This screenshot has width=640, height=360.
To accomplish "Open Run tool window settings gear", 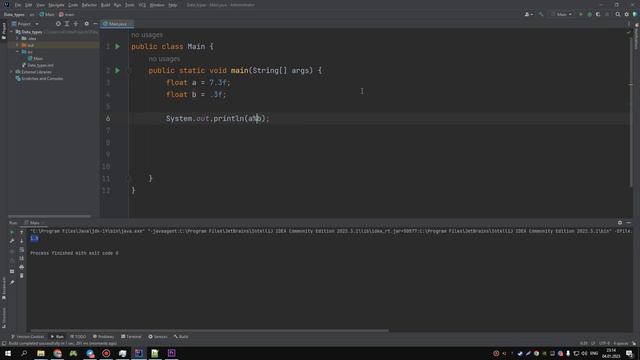I will pos(620,223).
